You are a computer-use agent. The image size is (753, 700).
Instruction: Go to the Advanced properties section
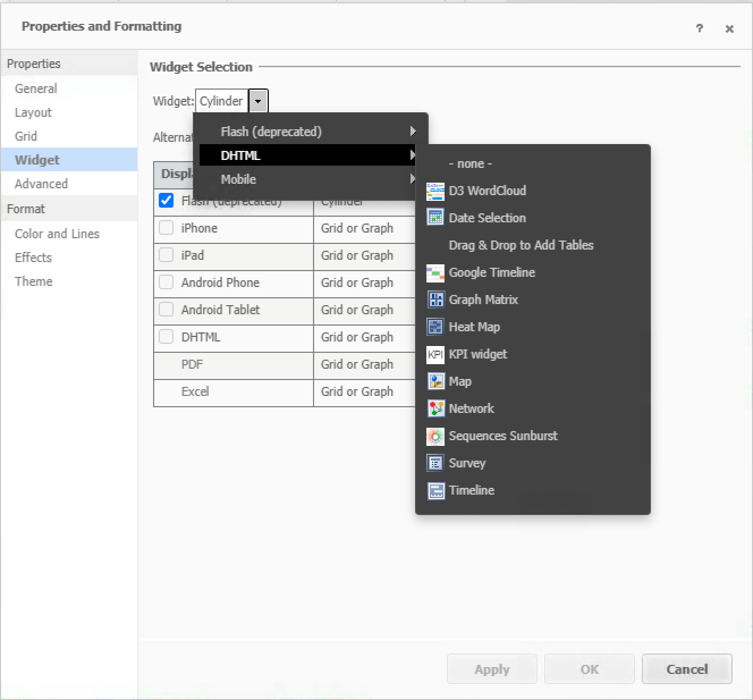(x=41, y=184)
